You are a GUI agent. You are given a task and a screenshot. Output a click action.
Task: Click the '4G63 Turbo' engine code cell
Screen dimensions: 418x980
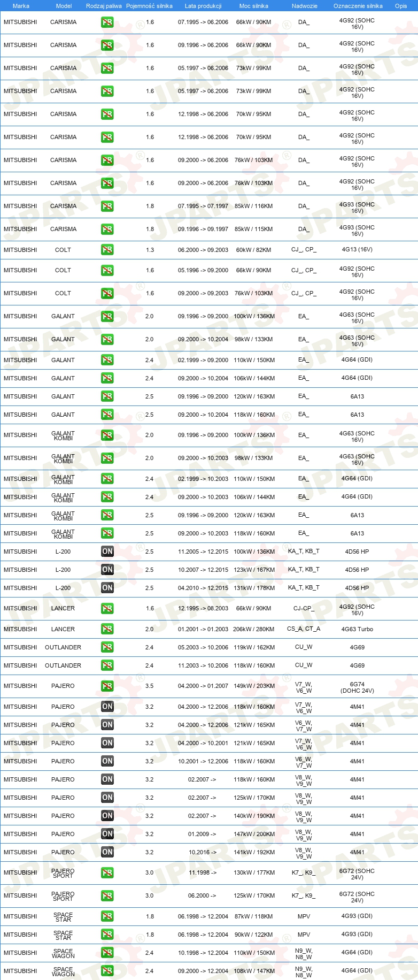357,629
